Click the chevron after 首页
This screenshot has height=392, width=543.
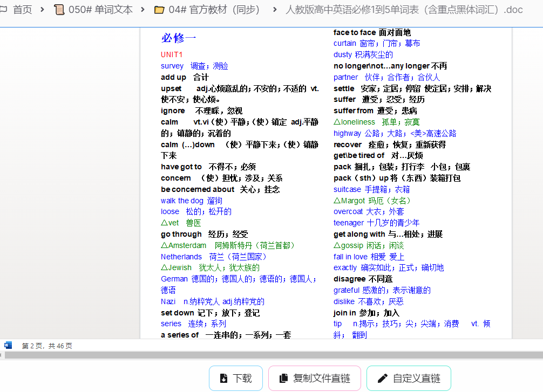(42, 9)
